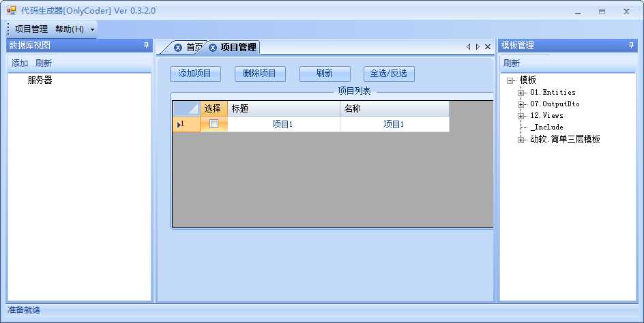Pin the 模板管理 panel
The width and height of the screenshot is (644, 323).
631,45
